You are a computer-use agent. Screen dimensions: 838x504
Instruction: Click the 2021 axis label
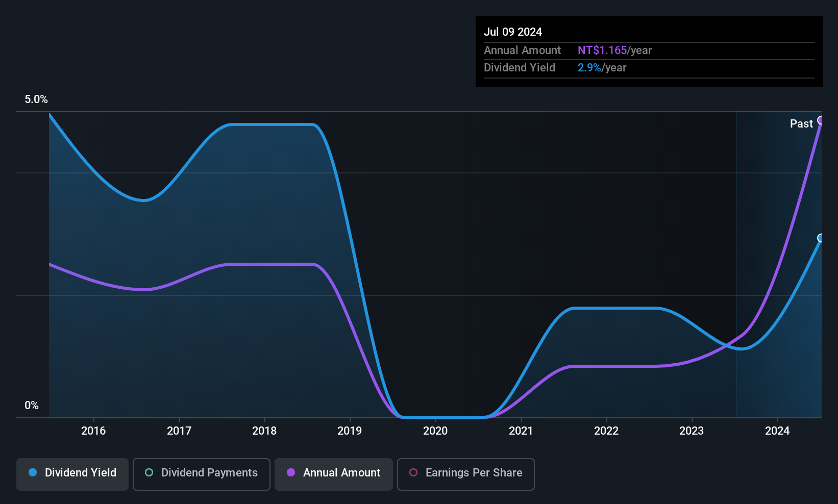click(x=521, y=431)
